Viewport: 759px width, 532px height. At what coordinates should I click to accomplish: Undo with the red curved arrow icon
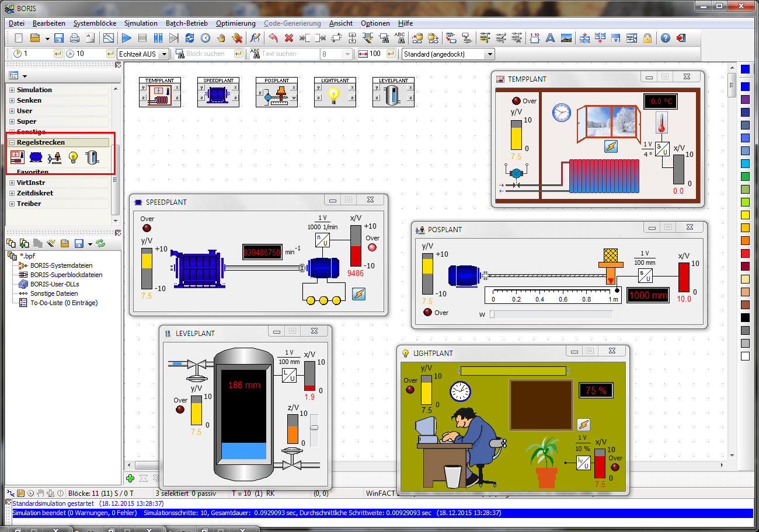point(273,38)
